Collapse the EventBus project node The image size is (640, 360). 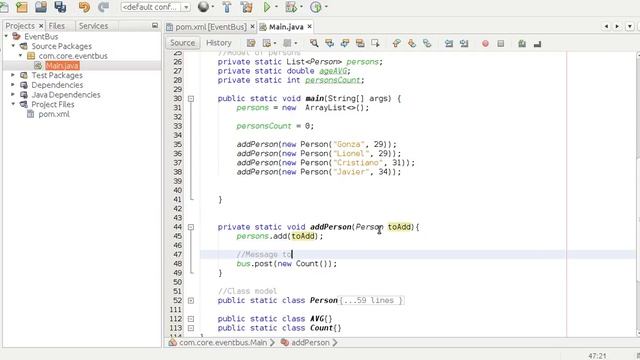(6, 36)
